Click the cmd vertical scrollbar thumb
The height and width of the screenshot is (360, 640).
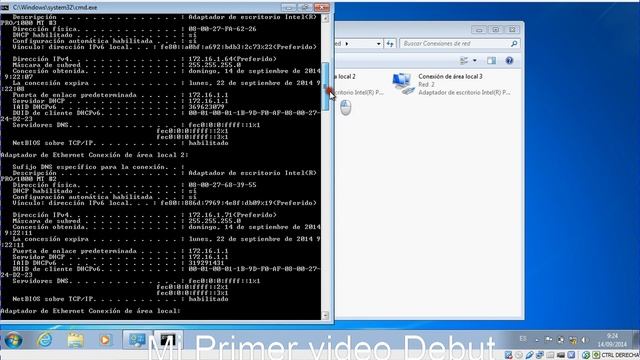(x=325, y=86)
